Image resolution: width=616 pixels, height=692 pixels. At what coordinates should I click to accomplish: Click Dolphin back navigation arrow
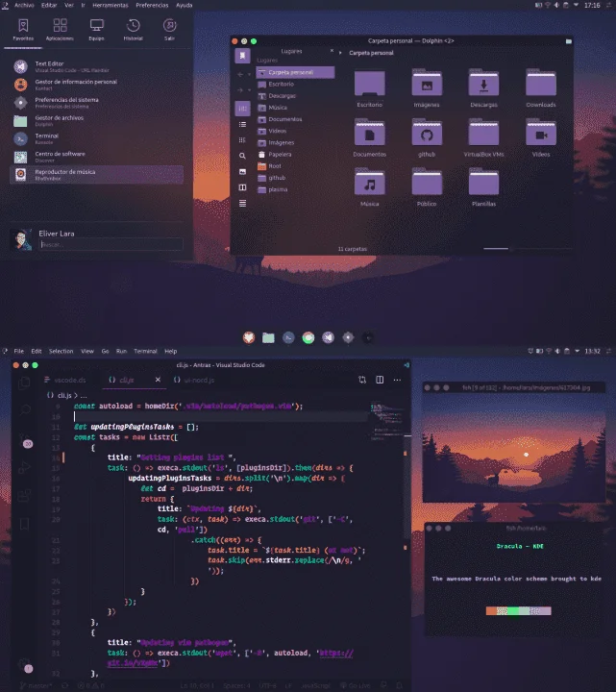click(x=240, y=74)
